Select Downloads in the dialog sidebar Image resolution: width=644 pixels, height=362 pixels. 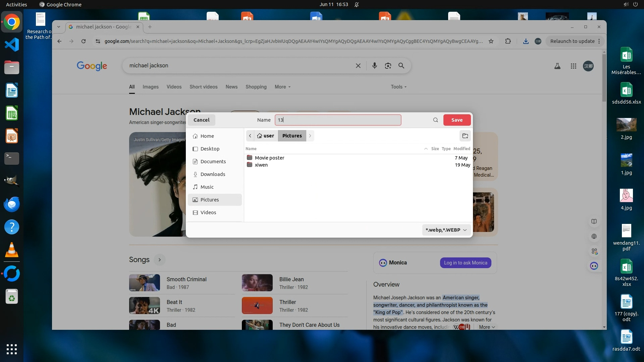[x=213, y=174]
